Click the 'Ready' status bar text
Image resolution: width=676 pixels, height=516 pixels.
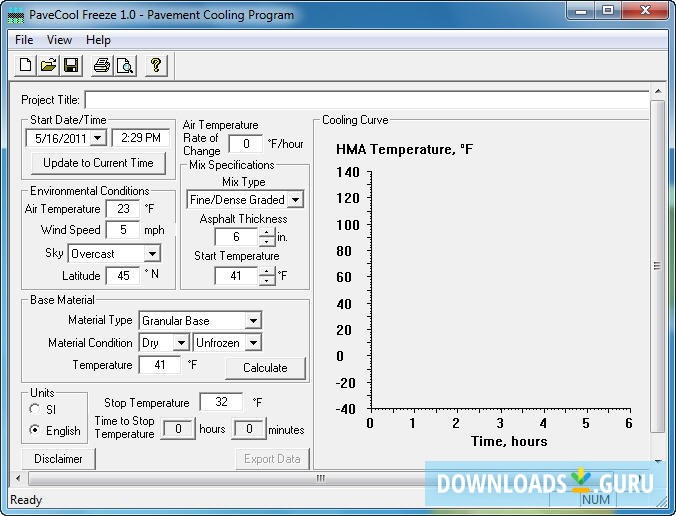[26, 500]
